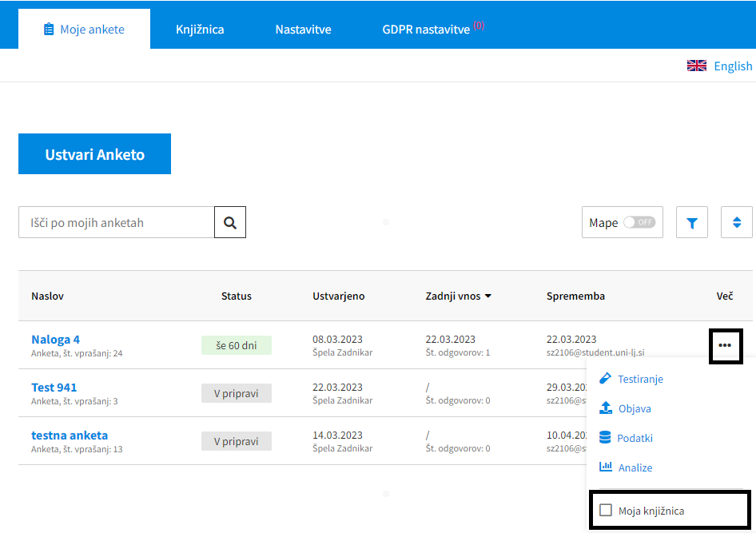Click 'Št. odgovorov: 1' text
Viewport: 756px width, 533px height.
coord(458,352)
